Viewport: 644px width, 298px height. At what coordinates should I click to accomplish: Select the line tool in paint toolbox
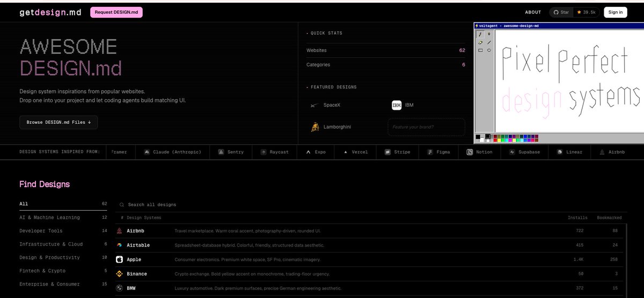[489, 42]
